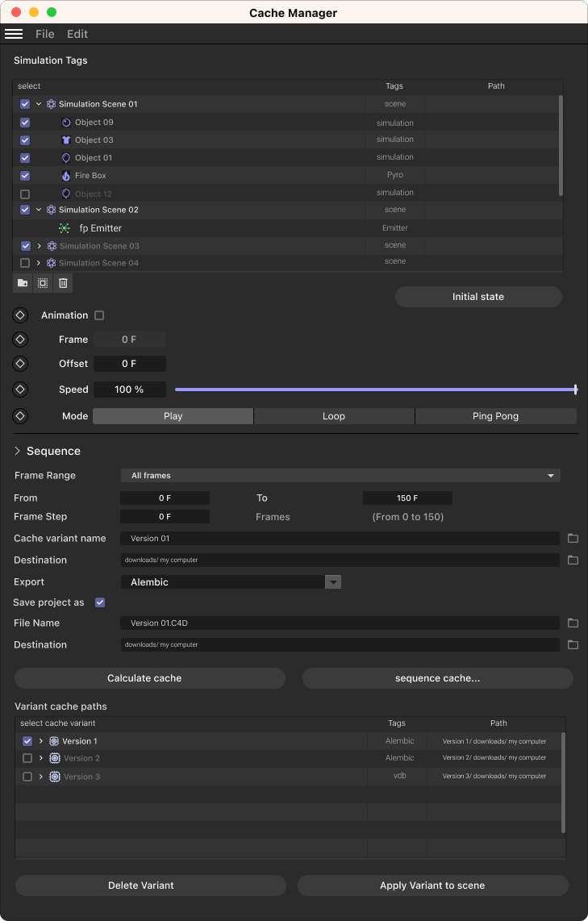The height and width of the screenshot is (921, 588).
Task: Click the Object 09 sphere icon
Action: 66,122
